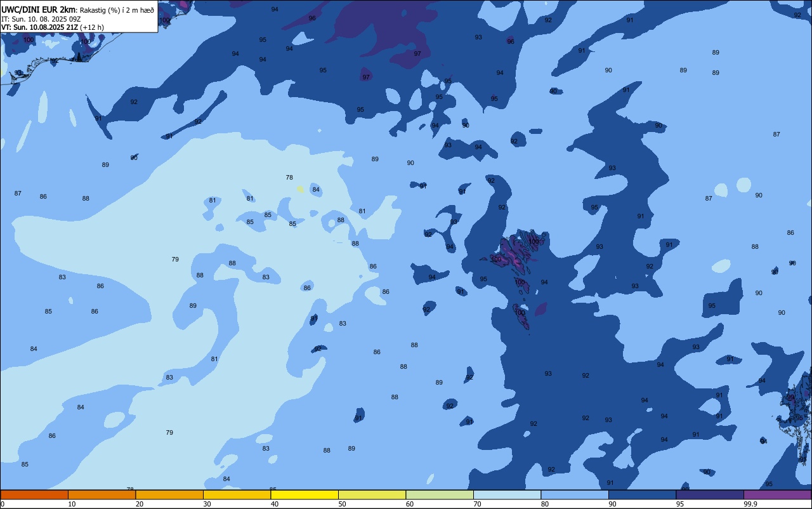Click the pale yellow 50–60 legend swatch
Viewport: 812px width, 509px height.
[x=372, y=494]
